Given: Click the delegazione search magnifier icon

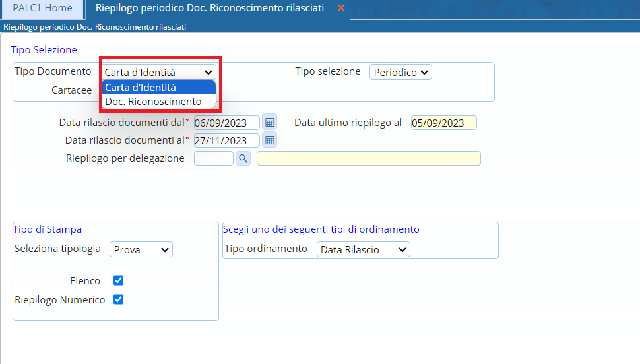Looking at the screenshot, I should pyautogui.click(x=243, y=158).
